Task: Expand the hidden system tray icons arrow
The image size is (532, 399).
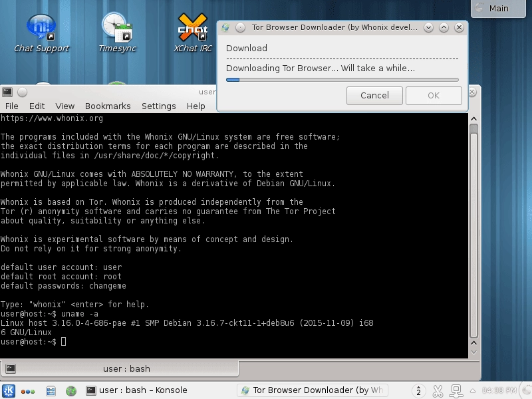Action: [x=472, y=391]
